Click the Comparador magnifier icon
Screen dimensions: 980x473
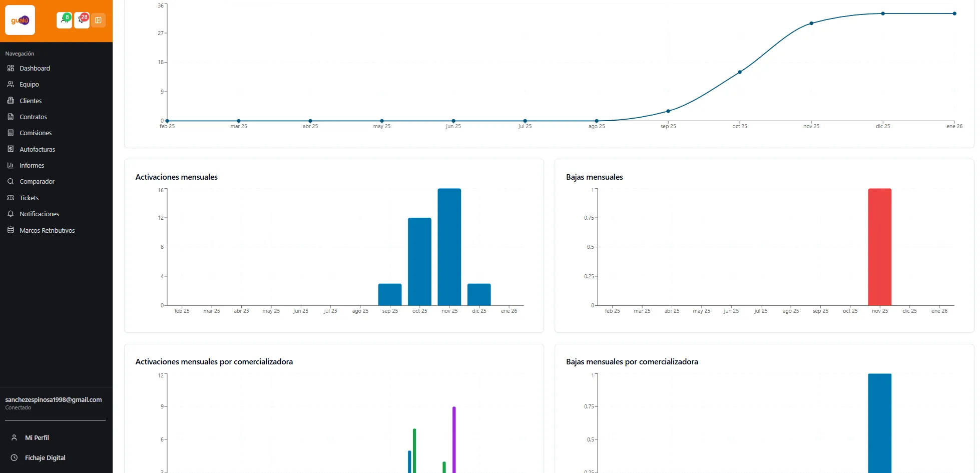coord(11,182)
